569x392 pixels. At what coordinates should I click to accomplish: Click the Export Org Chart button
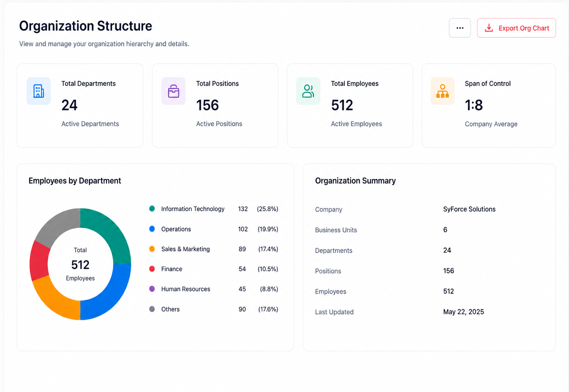516,28
